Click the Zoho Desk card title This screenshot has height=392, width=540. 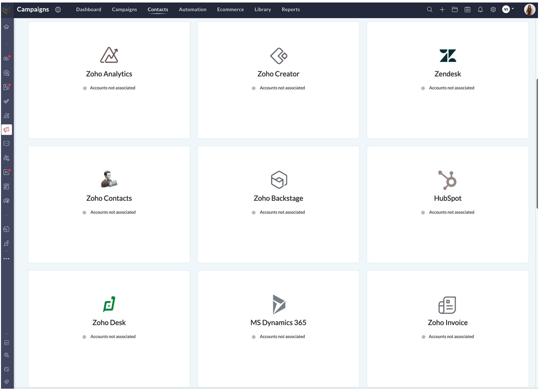click(109, 323)
